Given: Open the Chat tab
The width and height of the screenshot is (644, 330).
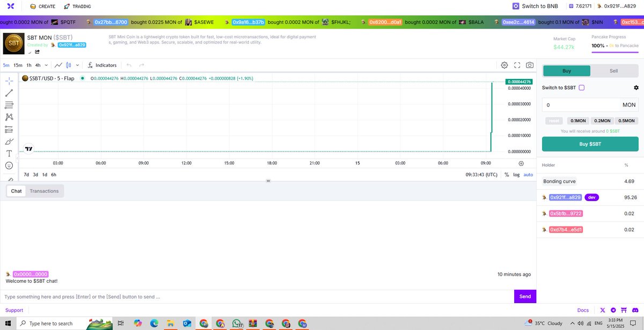Looking at the screenshot, I should pos(16,191).
